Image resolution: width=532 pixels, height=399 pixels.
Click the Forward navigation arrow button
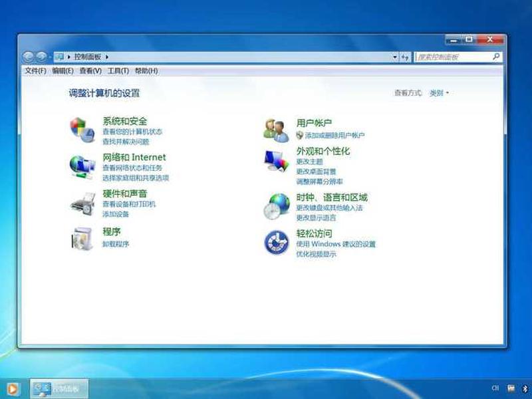click(41, 57)
